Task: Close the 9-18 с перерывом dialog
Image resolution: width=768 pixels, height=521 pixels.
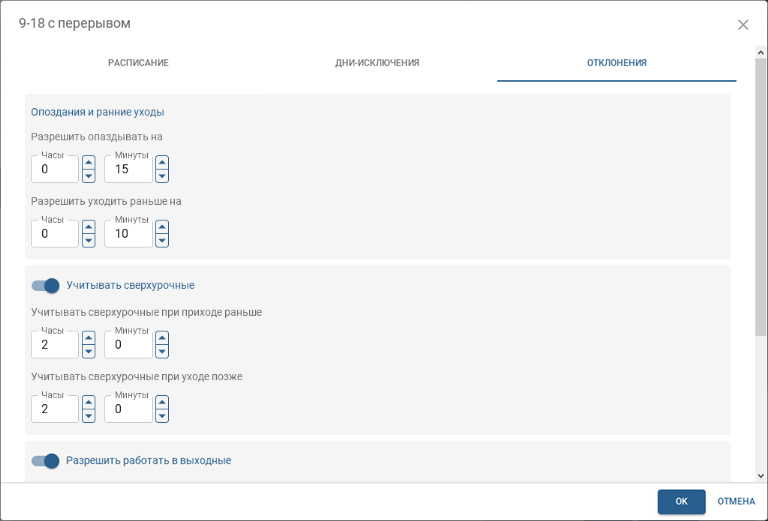Action: click(743, 25)
